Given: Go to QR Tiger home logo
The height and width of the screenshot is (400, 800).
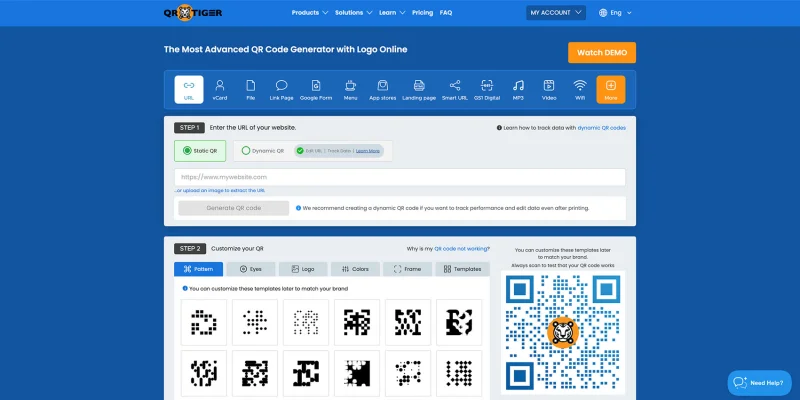Looking at the screenshot, I should 193,13.
